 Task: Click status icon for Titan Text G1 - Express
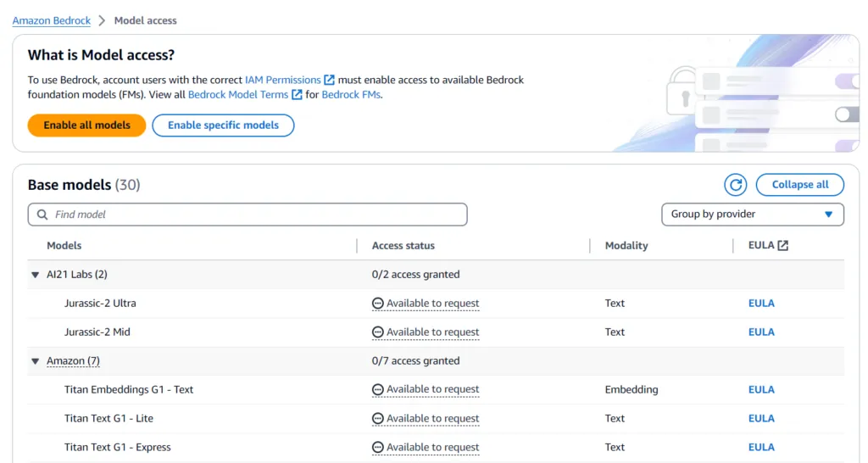(x=377, y=448)
